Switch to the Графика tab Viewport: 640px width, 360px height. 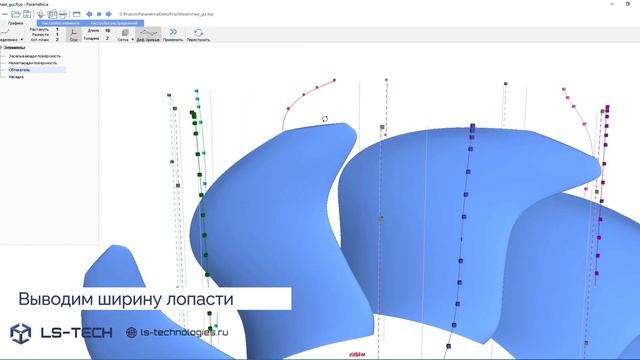tap(16, 23)
